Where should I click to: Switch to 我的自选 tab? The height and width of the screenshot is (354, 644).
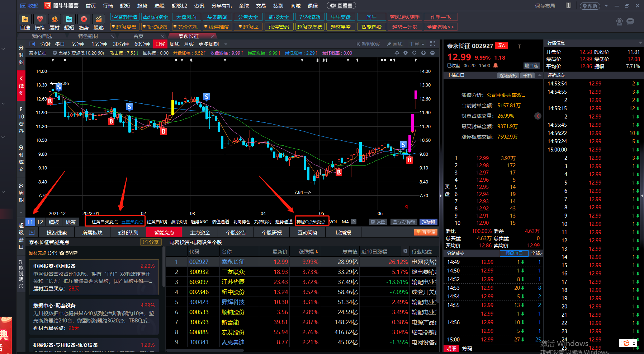click(x=42, y=36)
